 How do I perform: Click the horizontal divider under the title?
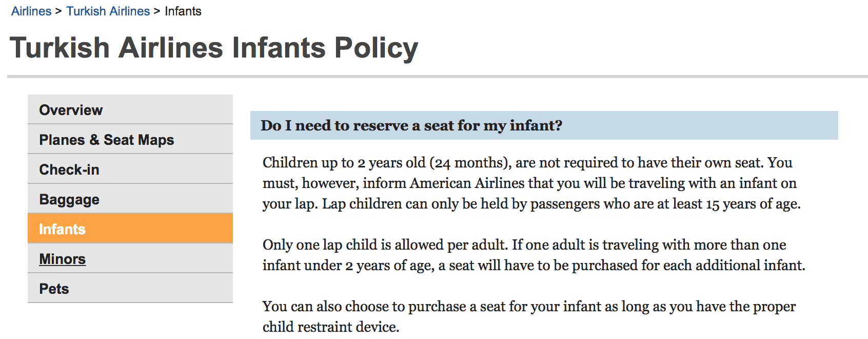point(437,77)
